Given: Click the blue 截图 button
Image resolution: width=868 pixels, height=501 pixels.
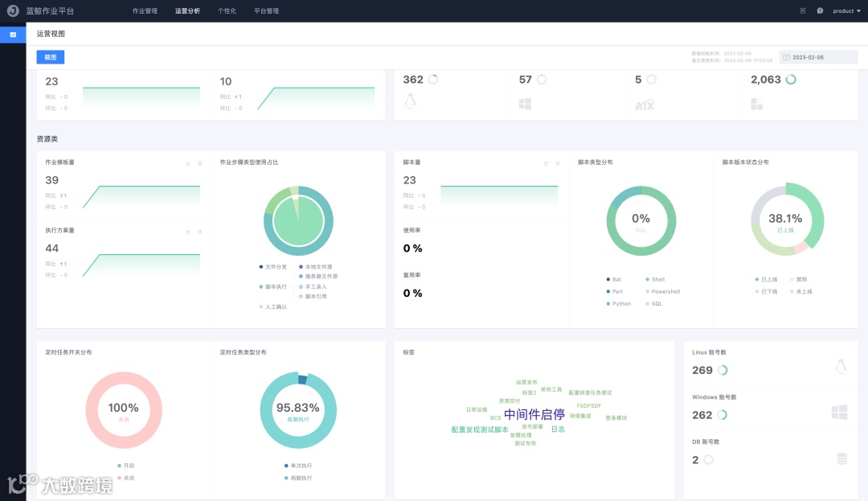Looking at the screenshot, I should tap(51, 57).
